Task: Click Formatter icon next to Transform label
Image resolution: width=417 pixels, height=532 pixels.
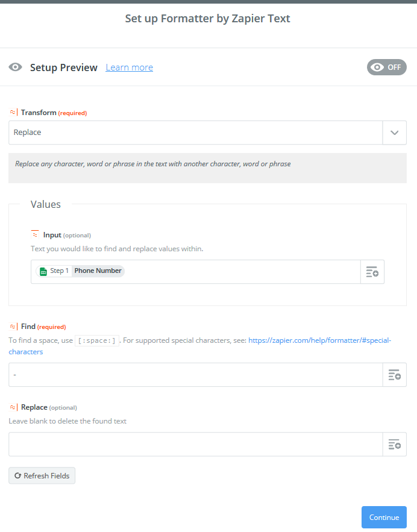Action: pos(13,112)
